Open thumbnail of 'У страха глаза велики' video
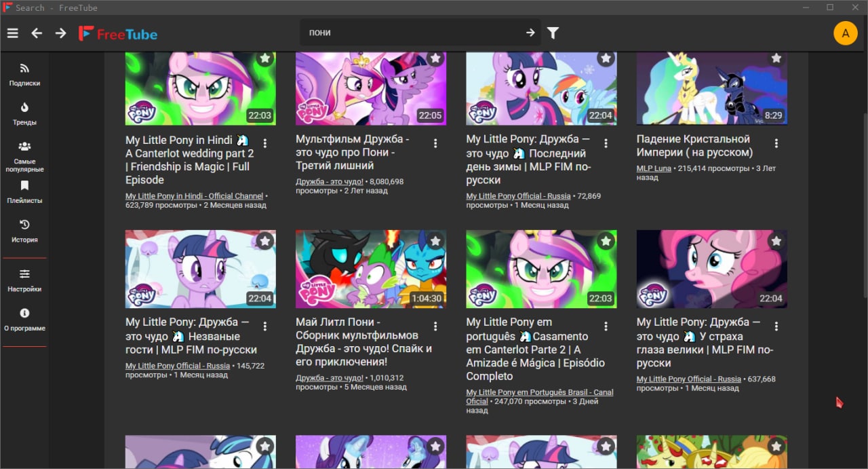Viewport: 868px width, 469px height. click(712, 269)
